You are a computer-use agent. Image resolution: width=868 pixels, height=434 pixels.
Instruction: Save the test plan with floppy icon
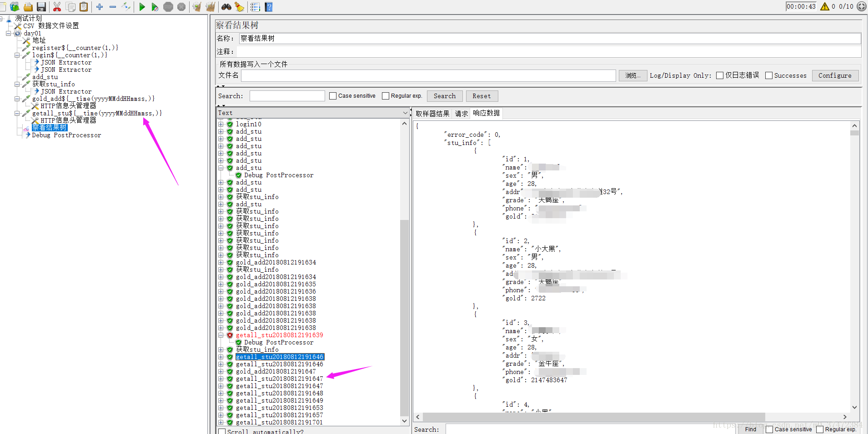[41, 7]
